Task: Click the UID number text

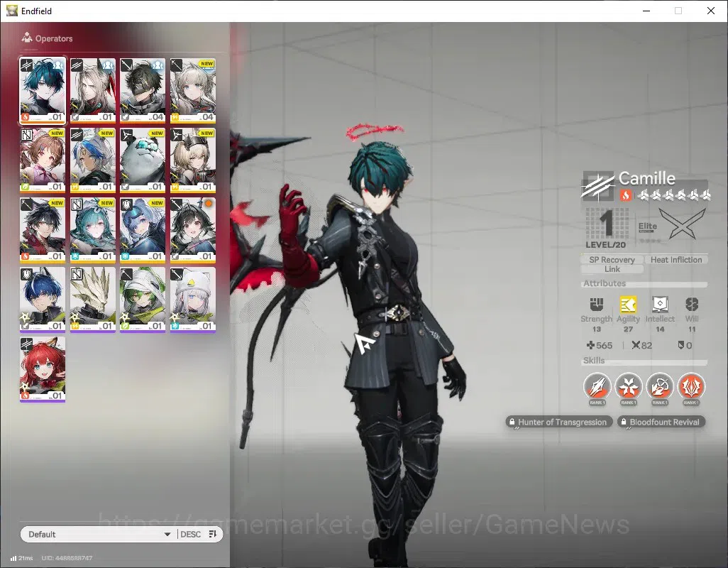Action: coord(67,558)
